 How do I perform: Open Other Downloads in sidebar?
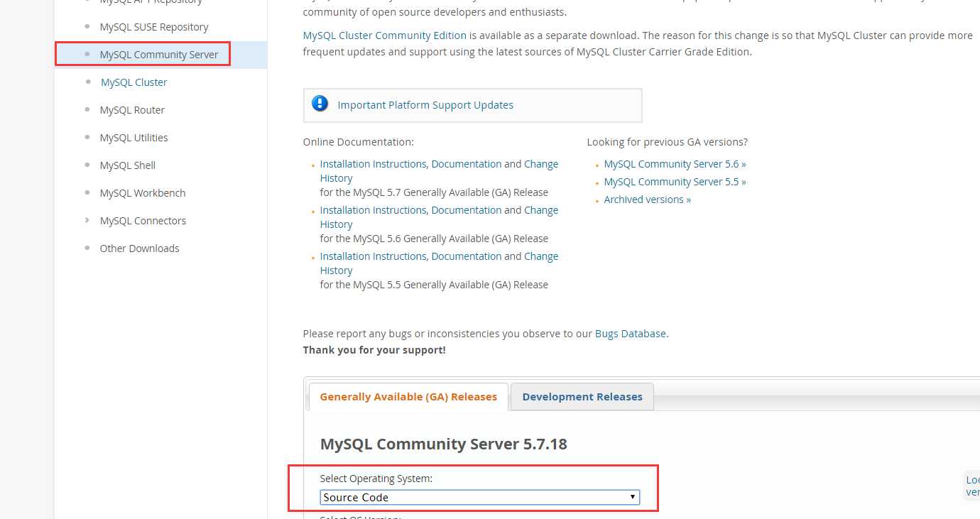pos(139,248)
